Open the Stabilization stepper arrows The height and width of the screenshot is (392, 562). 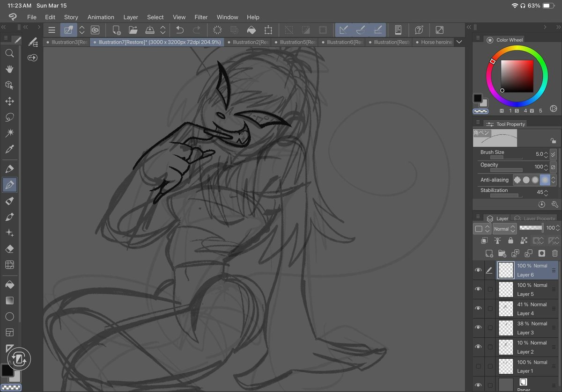[546, 192]
